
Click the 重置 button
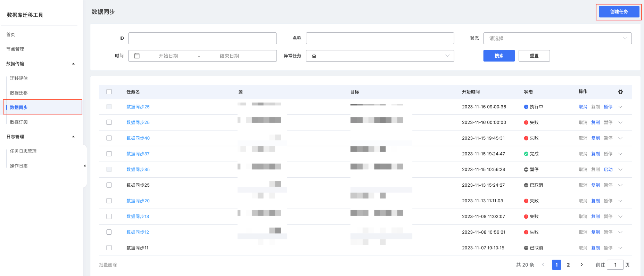coord(534,56)
